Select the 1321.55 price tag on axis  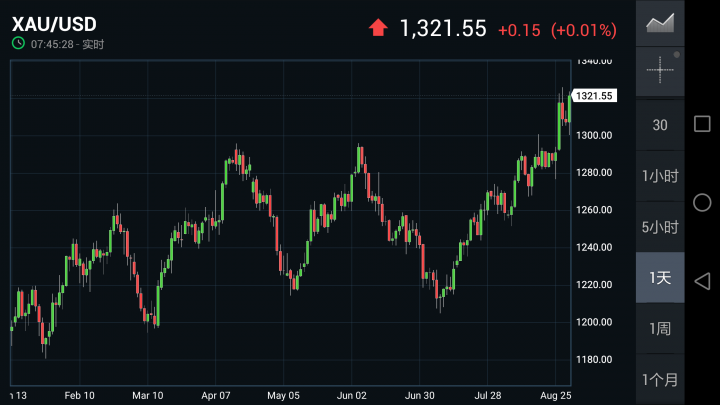[595, 96]
